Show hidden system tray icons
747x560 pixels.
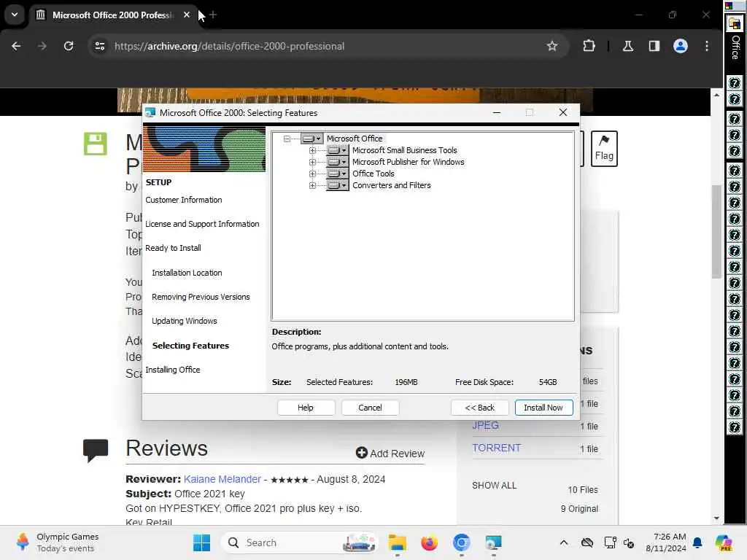564,542
